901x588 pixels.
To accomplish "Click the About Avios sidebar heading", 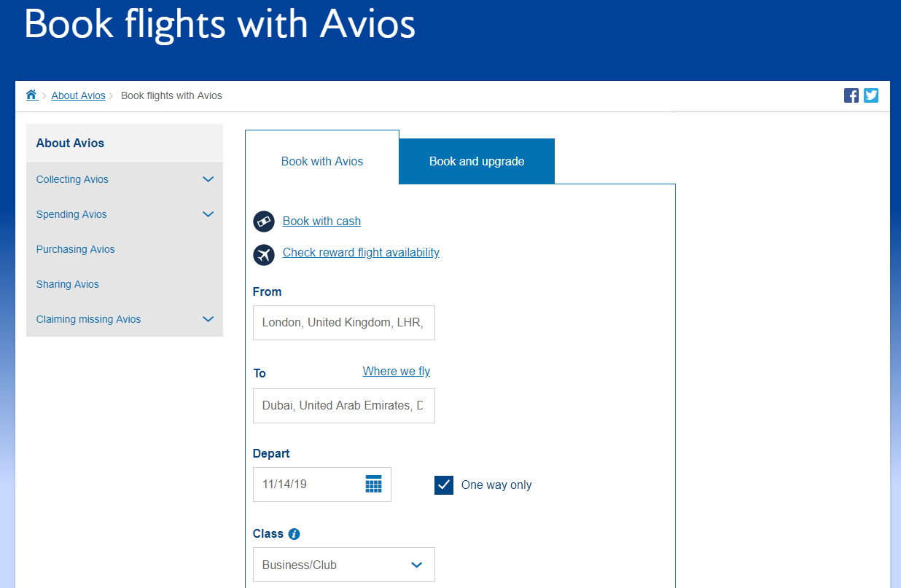I will click(x=70, y=143).
